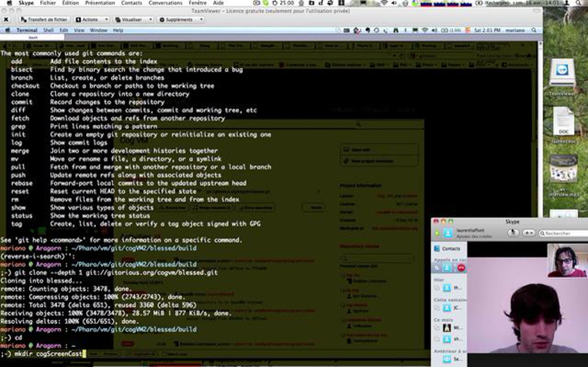Click the small self-view video thumbnail
Screen dimensions: 588x367
pyautogui.click(x=567, y=260)
